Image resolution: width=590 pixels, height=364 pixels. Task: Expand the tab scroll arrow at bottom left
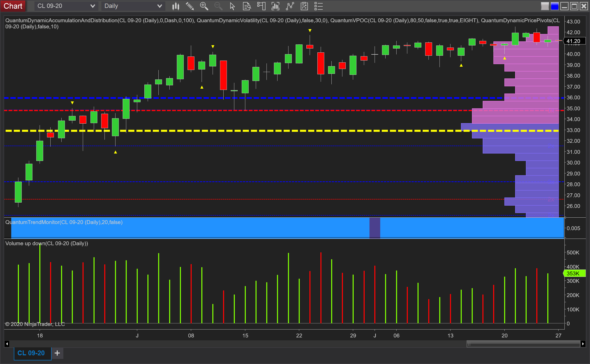click(x=6, y=344)
